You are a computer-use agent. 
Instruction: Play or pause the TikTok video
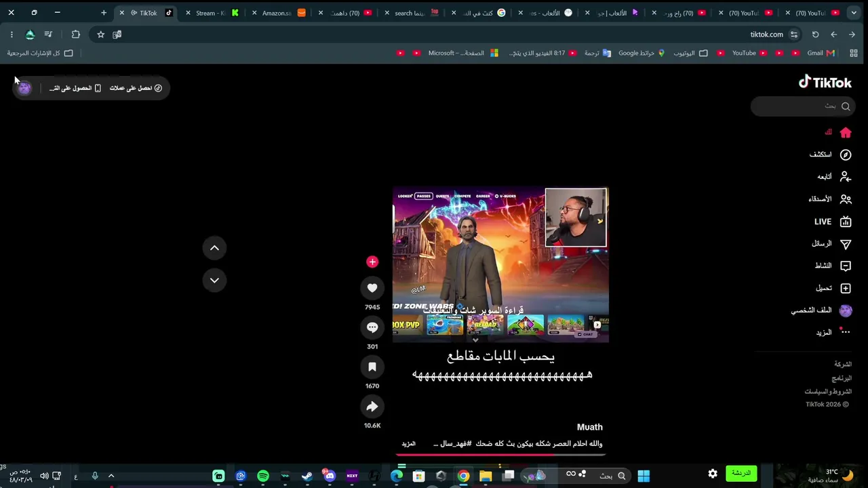point(500,265)
